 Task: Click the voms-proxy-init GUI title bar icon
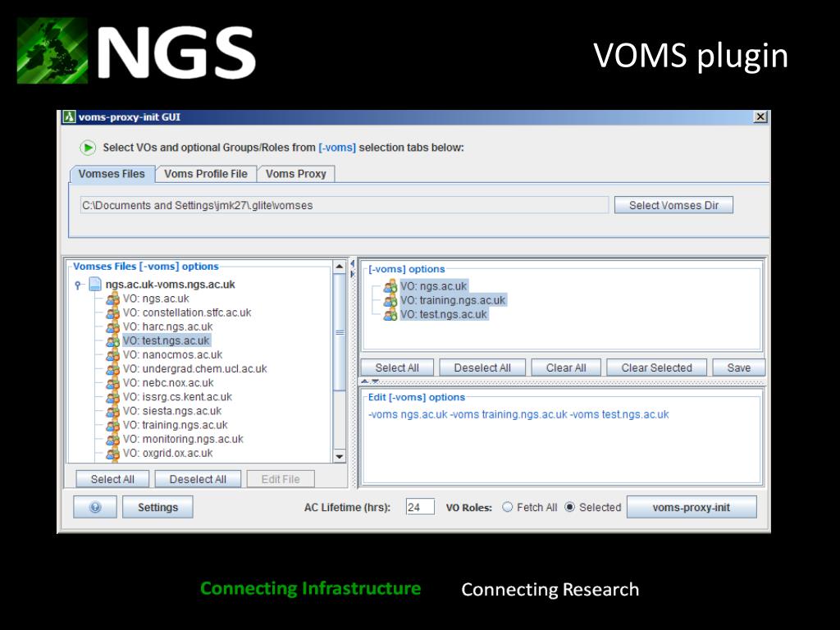(x=69, y=116)
